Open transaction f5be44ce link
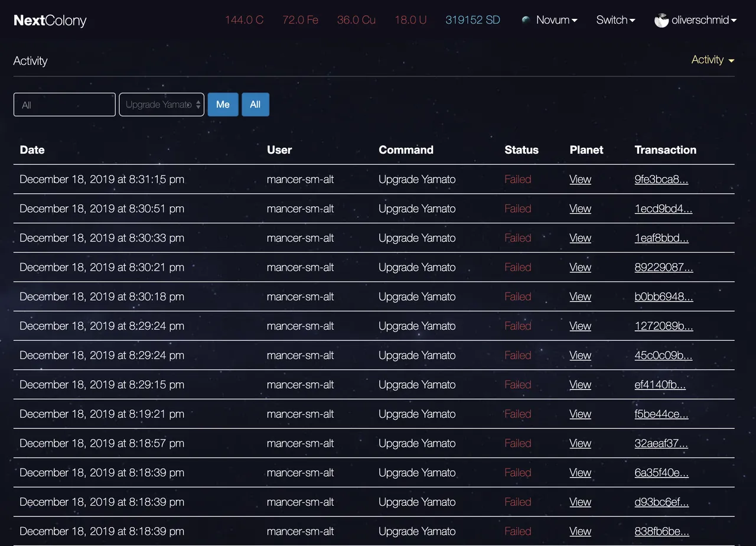Viewport: 756px width, 546px height. [x=661, y=414]
